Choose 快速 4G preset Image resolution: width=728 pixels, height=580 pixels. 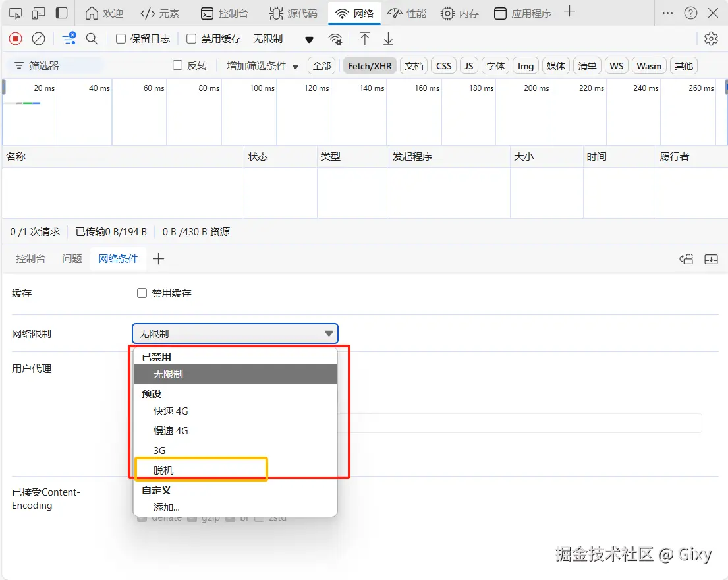click(235, 411)
